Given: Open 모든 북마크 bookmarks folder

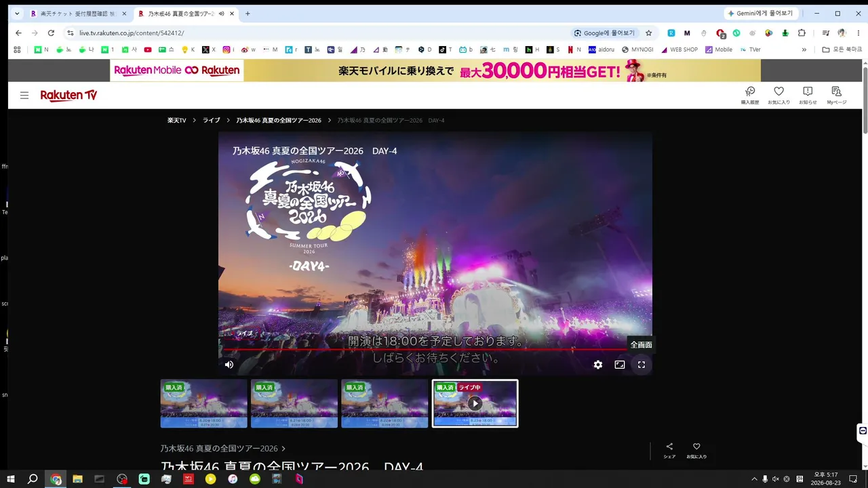Looking at the screenshot, I should 842,49.
